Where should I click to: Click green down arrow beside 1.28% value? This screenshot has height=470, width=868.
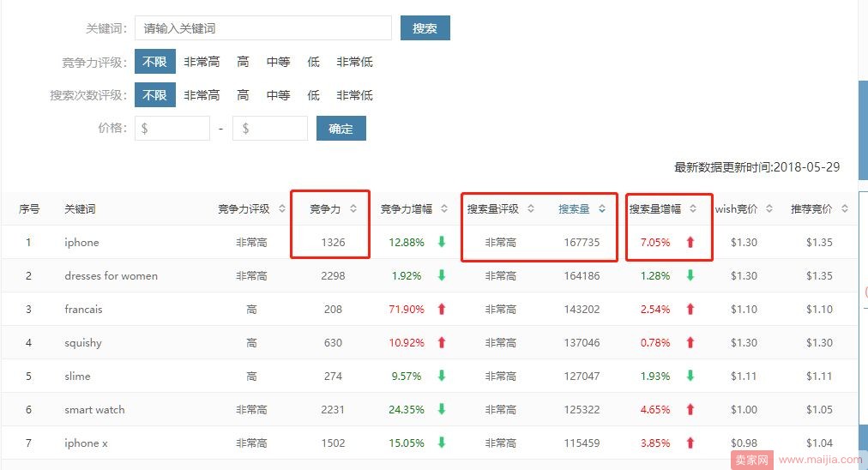pyautogui.click(x=690, y=275)
